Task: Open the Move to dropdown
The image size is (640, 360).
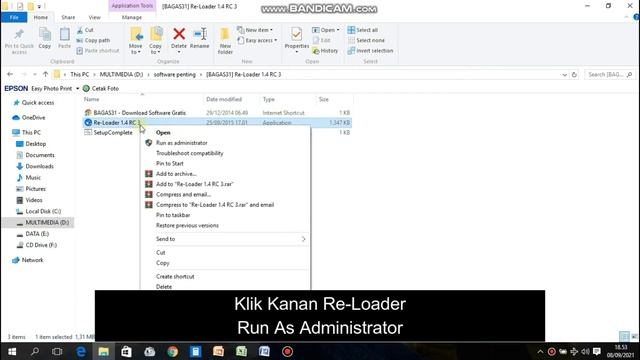Action: (x=136, y=41)
